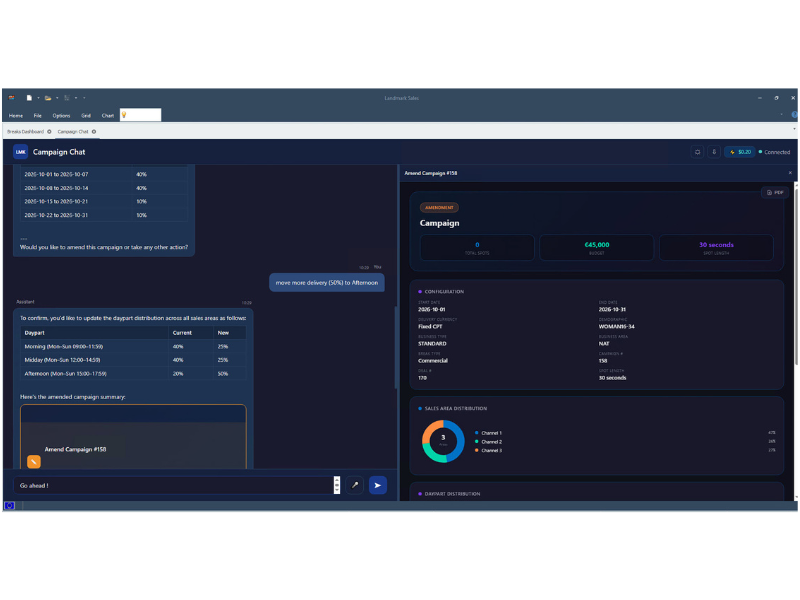Click the orange pencil amend campaign icon

(34, 462)
